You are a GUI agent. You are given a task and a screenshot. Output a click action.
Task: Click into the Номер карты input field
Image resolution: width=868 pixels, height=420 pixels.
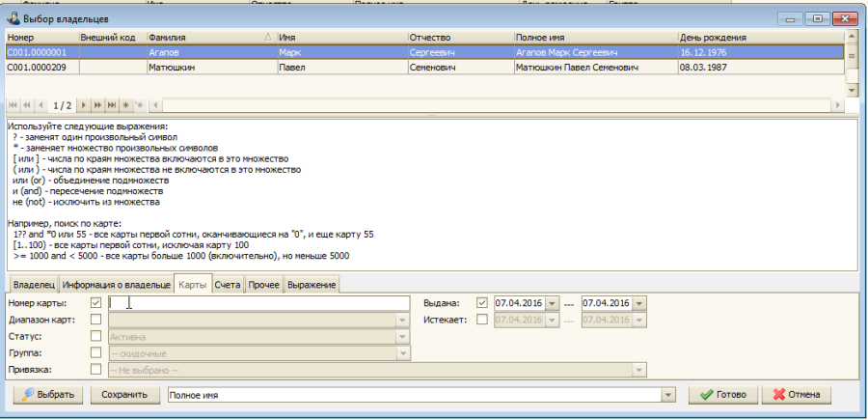[x=260, y=303]
